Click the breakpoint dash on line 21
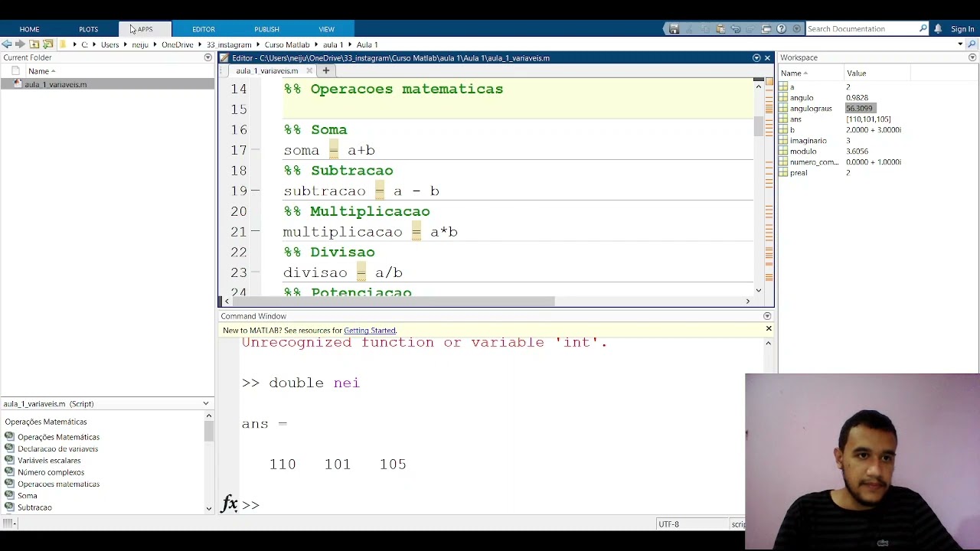The height and width of the screenshot is (551, 980). pos(256,231)
